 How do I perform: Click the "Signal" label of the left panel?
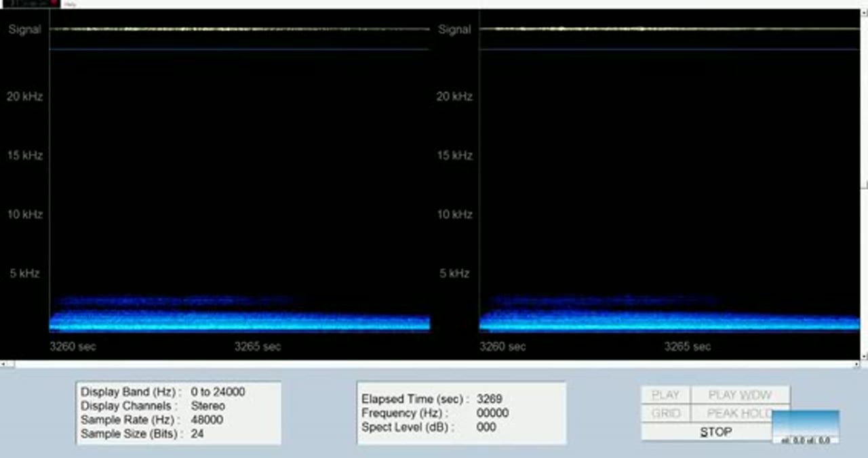click(25, 29)
